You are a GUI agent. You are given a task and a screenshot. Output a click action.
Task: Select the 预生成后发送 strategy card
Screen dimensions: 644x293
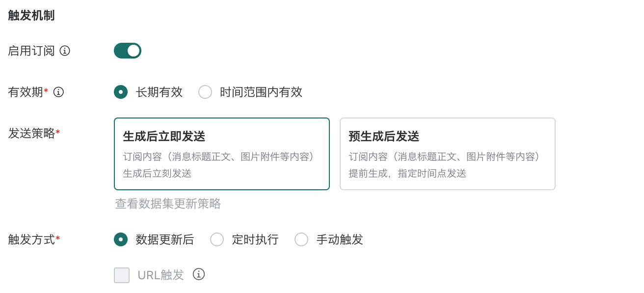click(448, 154)
